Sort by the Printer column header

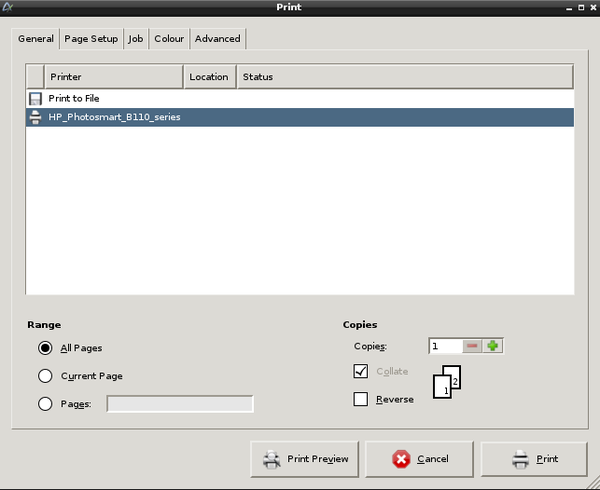click(114, 77)
